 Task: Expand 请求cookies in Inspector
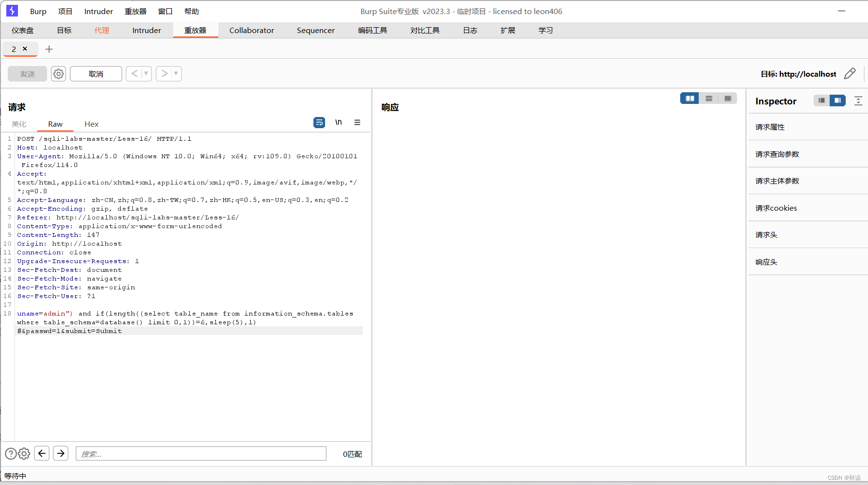(x=807, y=208)
